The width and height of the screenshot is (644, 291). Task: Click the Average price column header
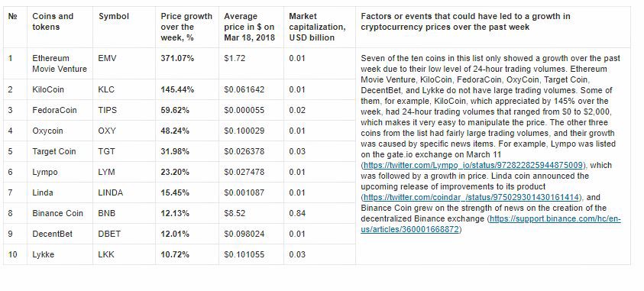[249, 27]
